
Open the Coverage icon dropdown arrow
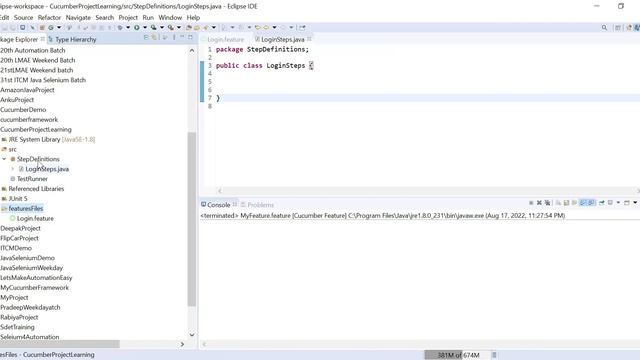pos(162,27)
